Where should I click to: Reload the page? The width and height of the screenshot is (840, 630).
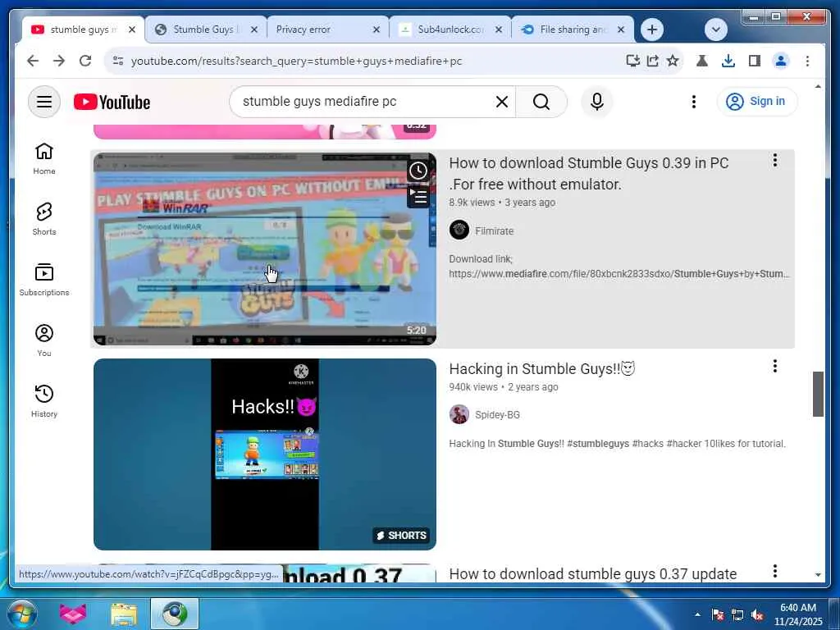click(x=85, y=61)
